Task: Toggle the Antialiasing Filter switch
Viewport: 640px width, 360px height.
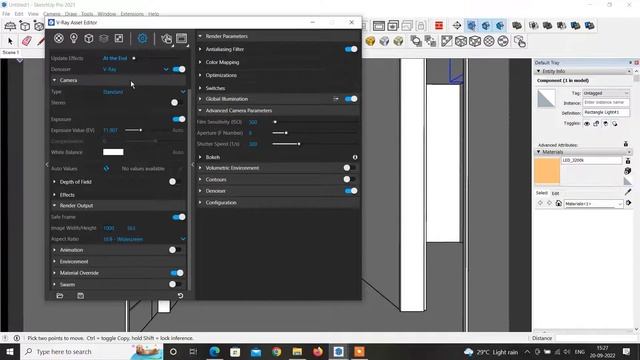Action: pyautogui.click(x=351, y=49)
